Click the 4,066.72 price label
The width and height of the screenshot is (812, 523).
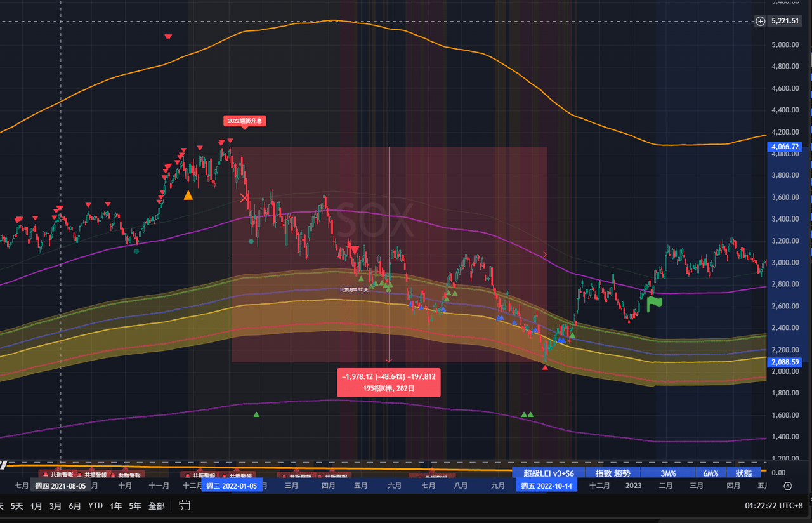tap(785, 147)
